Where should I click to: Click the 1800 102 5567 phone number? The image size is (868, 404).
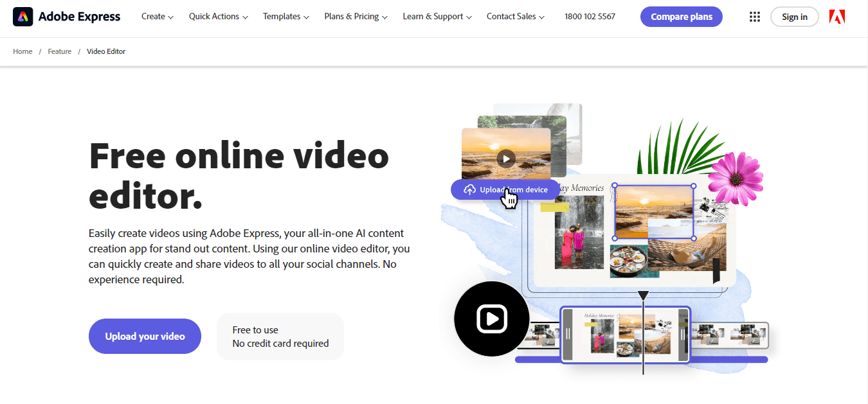pyautogui.click(x=590, y=17)
